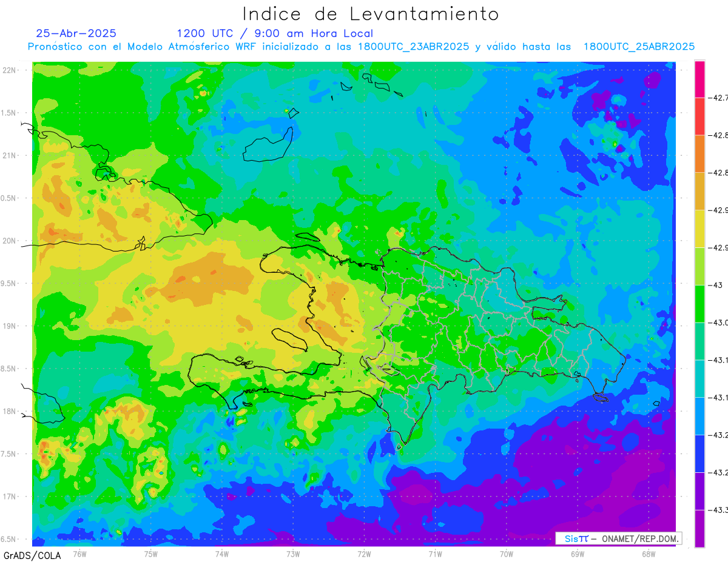
Task: Click the magenta swatch atop the color scale
Action: coord(699,79)
